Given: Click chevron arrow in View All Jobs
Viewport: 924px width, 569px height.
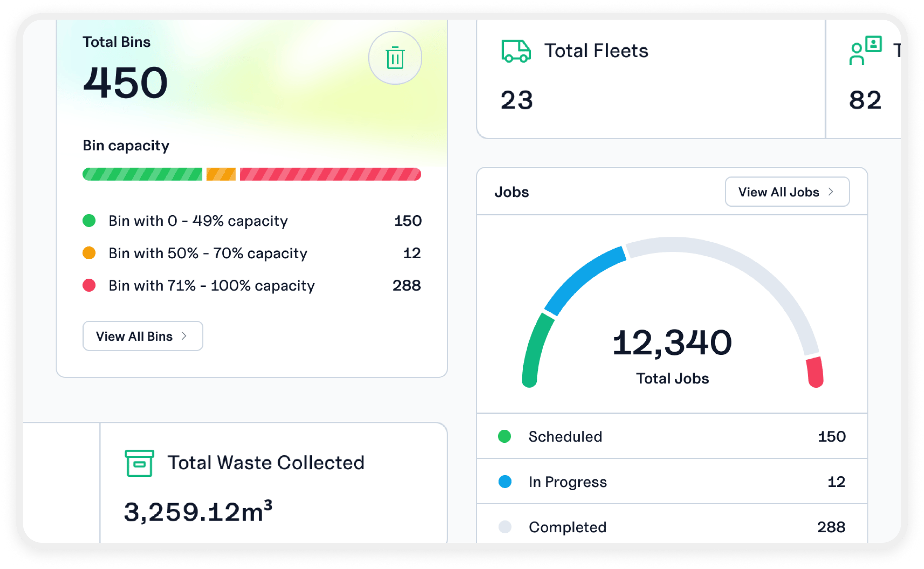Looking at the screenshot, I should coord(831,192).
